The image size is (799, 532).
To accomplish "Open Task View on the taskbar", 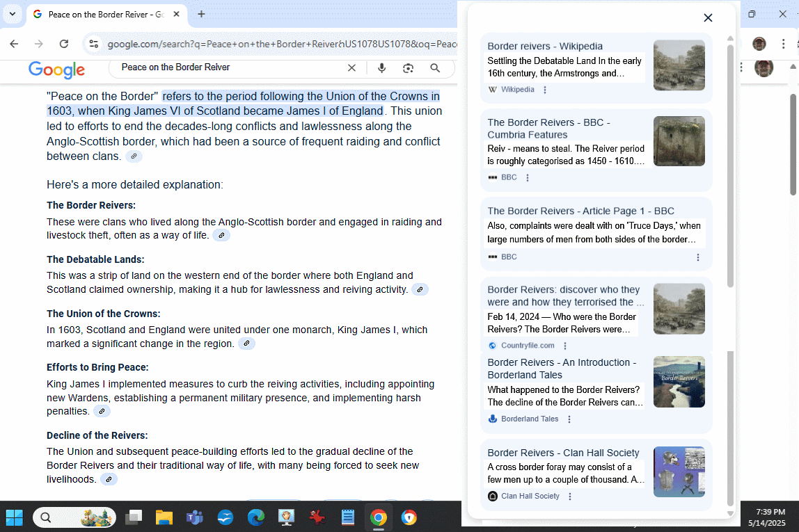I will click(134, 518).
